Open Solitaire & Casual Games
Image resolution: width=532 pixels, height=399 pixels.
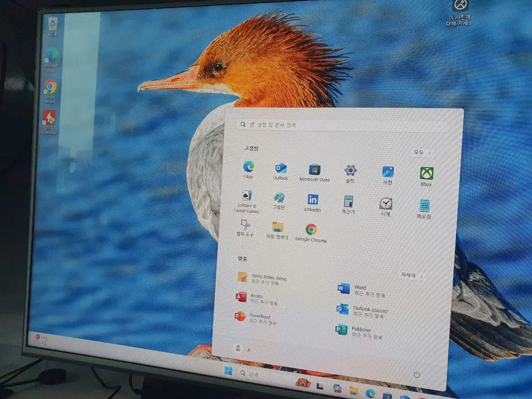246,202
